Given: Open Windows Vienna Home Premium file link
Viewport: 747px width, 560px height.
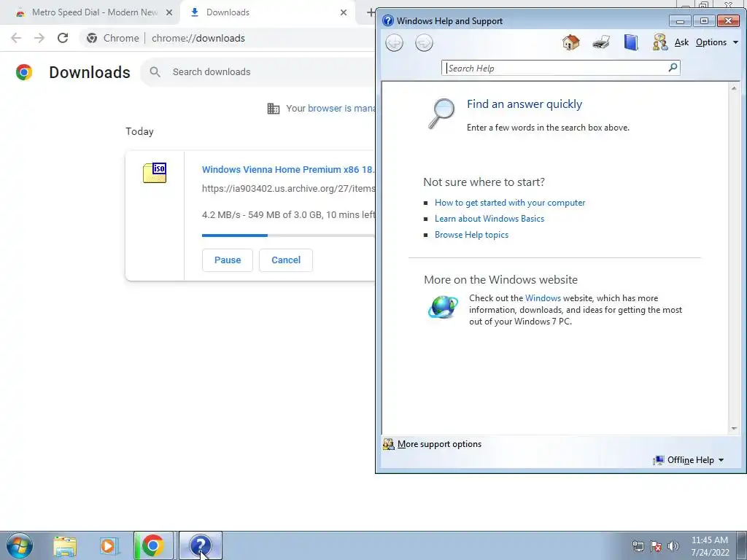Looking at the screenshot, I should tap(288, 169).
